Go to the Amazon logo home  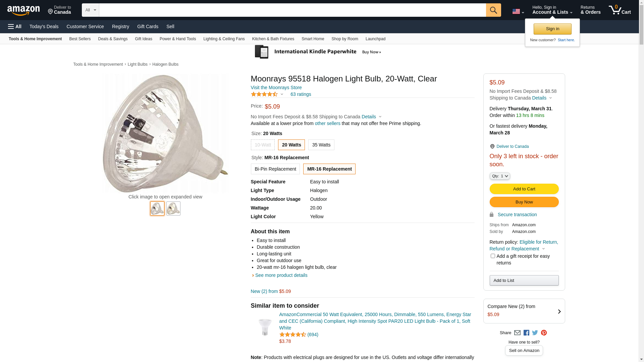tap(23, 10)
